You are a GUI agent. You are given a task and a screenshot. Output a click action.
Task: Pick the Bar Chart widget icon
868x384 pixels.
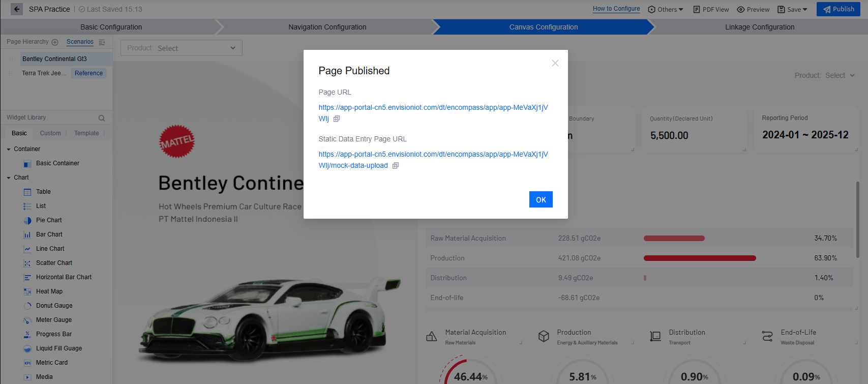27,235
